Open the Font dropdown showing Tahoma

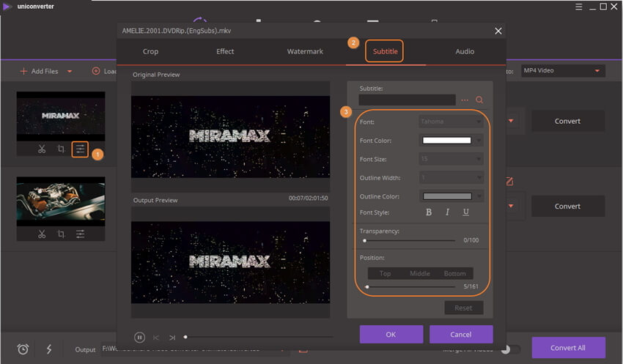click(451, 122)
